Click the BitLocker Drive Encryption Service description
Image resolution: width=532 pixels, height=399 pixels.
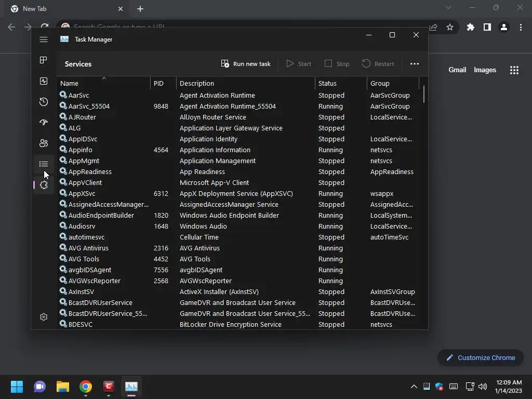[230, 324]
